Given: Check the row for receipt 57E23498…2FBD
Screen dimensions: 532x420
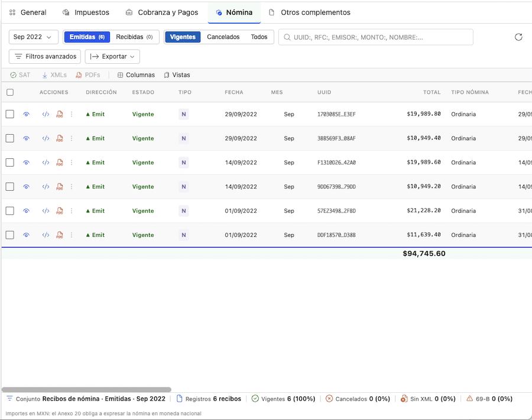Looking at the screenshot, I should [10, 211].
